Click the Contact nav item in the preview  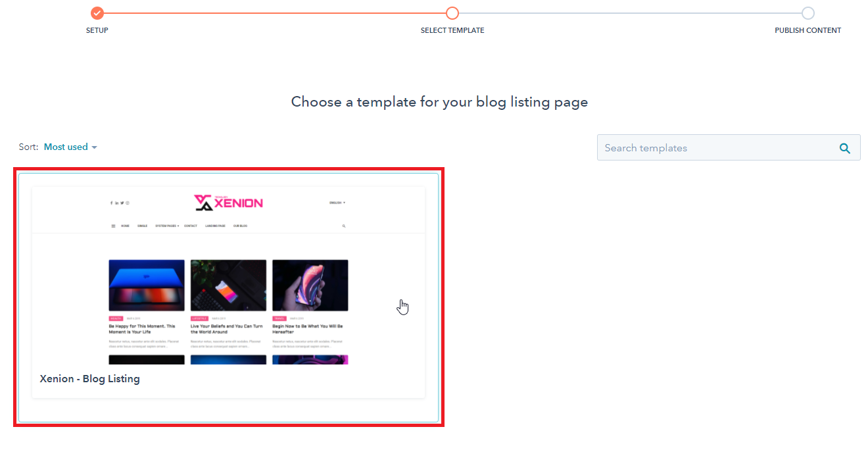[191, 226]
